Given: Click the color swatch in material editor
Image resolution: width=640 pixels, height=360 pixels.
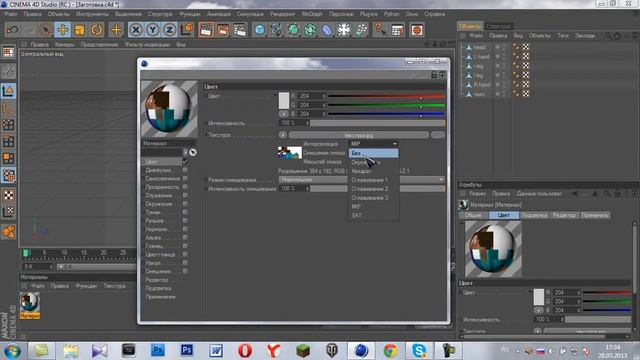Looking at the screenshot, I should click(x=284, y=100).
